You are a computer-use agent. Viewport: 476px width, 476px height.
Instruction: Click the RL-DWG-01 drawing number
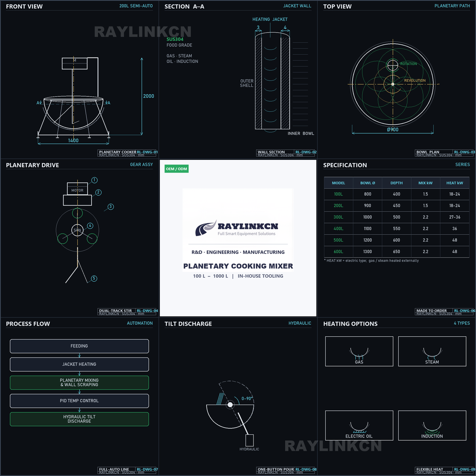pyautogui.click(x=147, y=152)
